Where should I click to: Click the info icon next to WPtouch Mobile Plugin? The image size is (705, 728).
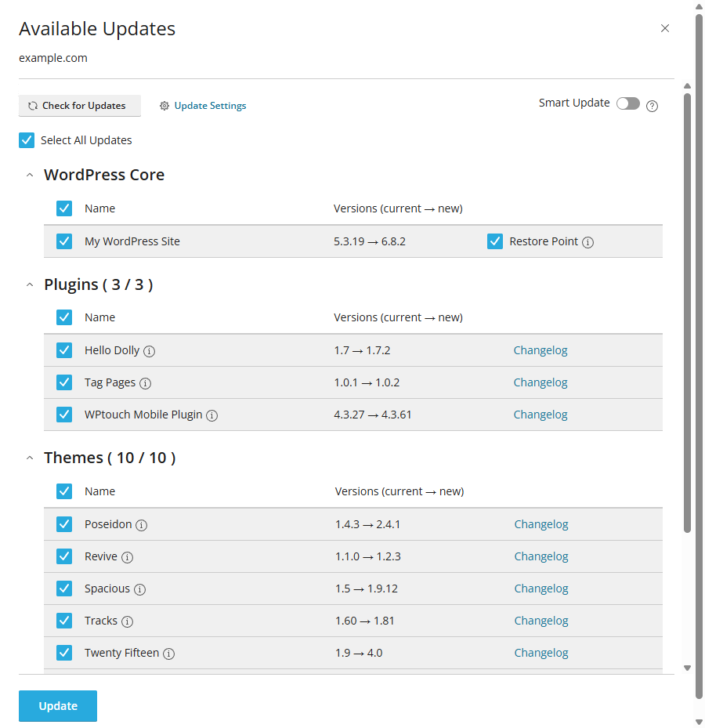[211, 415]
